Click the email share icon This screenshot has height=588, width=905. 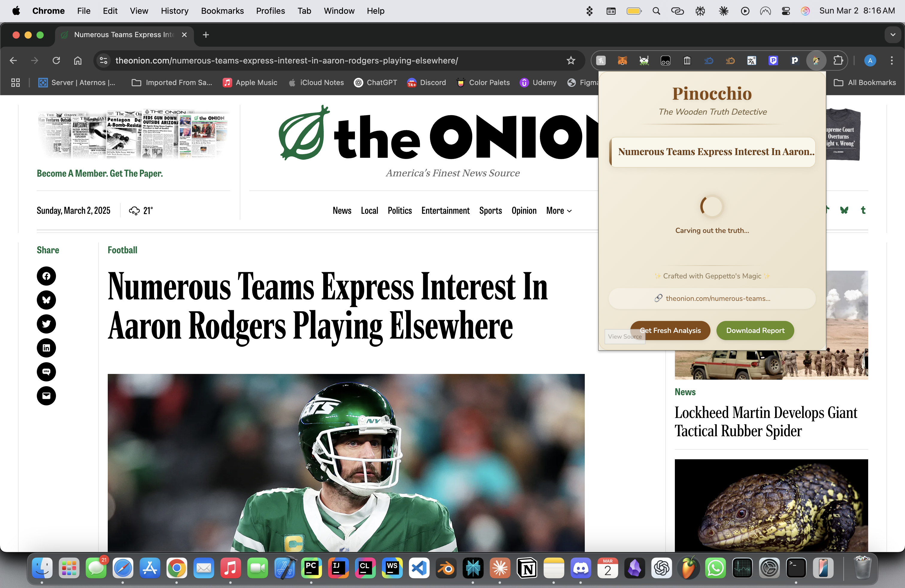coord(46,395)
